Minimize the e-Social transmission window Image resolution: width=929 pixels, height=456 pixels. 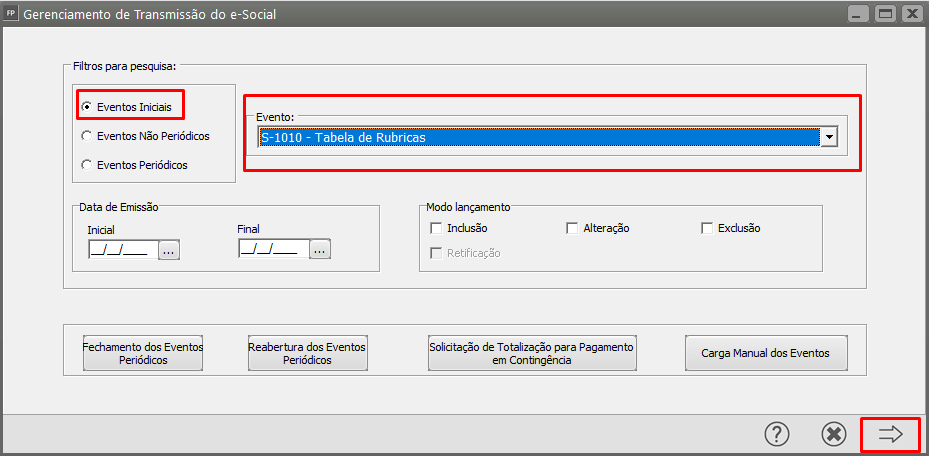pos(857,14)
